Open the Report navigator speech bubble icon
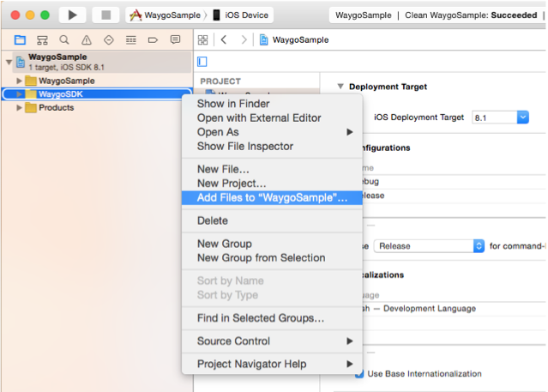The width and height of the screenshot is (548, 392). 175,39
